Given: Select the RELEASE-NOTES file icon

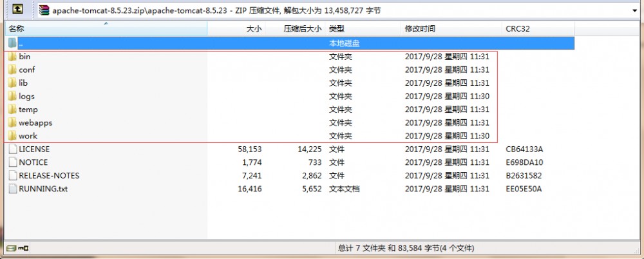Looking at the screenshot, I should 13,175.
